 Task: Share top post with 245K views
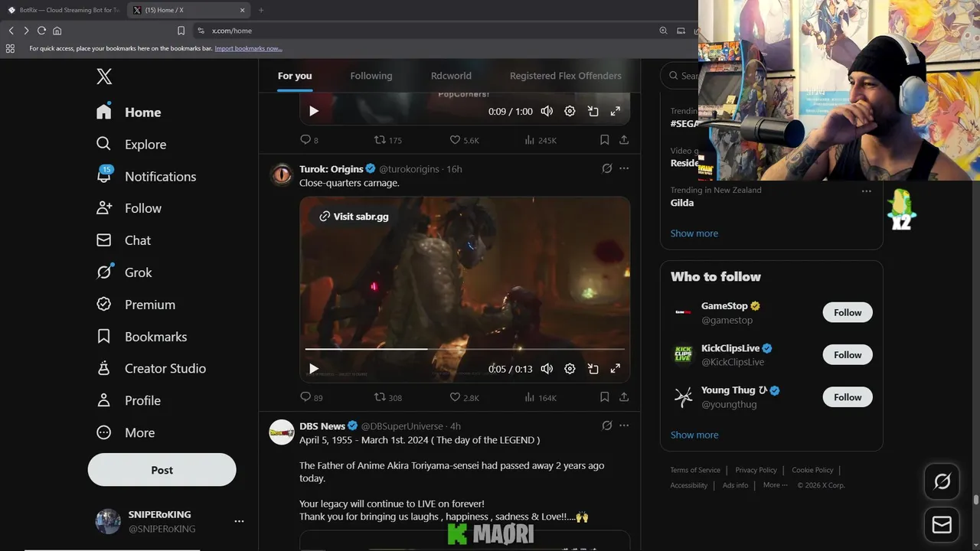(x=624, y=140)
